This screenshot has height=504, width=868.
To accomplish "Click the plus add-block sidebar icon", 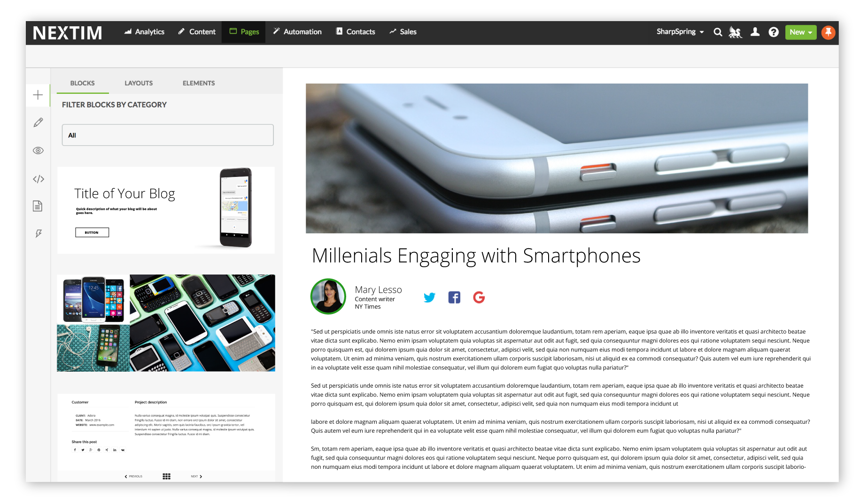I will (38, 95).
